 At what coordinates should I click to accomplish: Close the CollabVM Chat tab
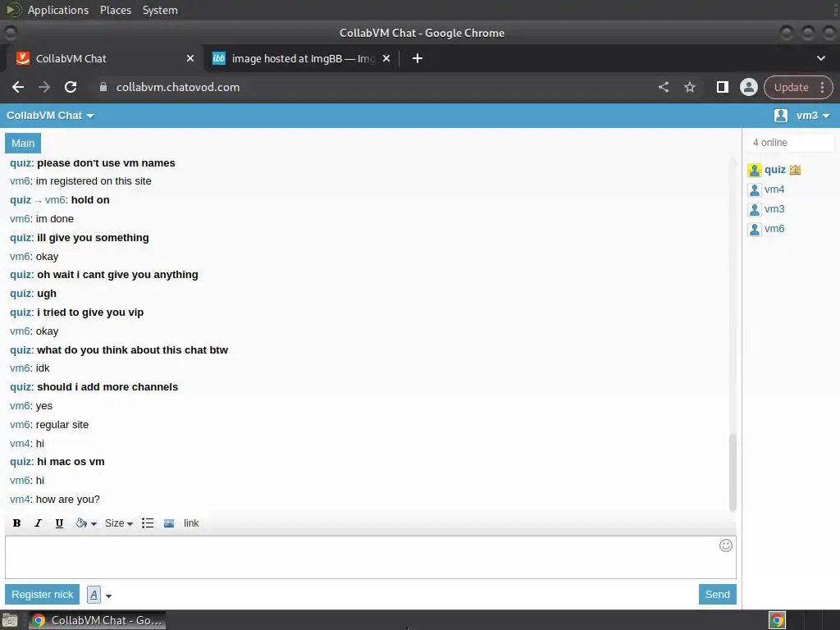(x=190, y=58)
